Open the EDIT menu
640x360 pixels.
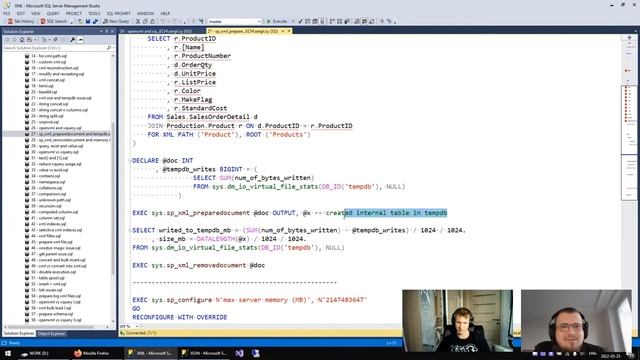point(21,13)
